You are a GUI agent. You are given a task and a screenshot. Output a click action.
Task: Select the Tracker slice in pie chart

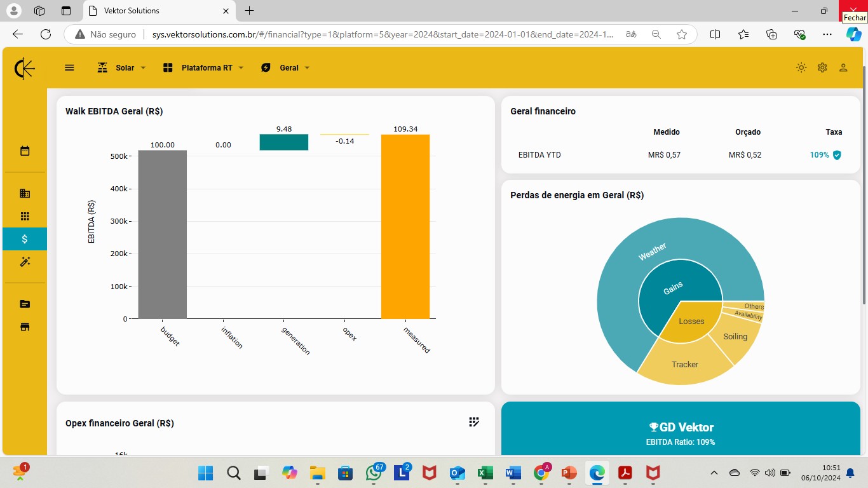point(685,362)
